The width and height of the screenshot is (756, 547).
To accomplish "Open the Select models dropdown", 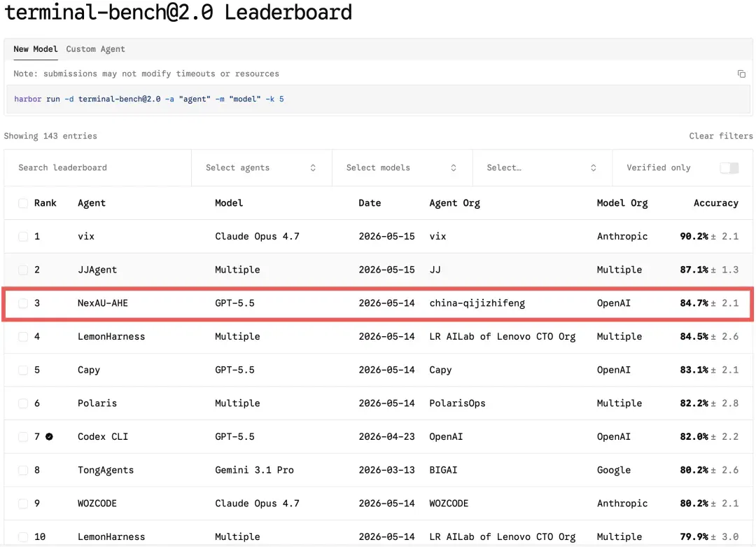I will coord(402,168).
